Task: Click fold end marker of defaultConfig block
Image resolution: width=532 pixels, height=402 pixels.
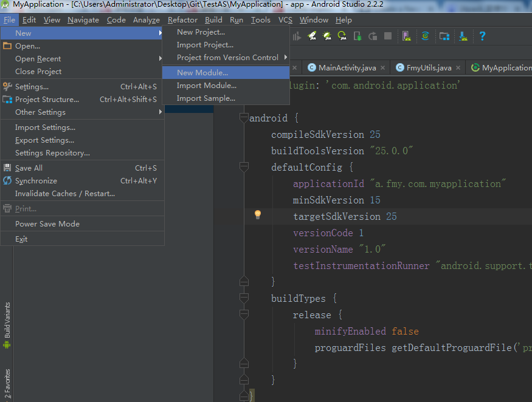Action: click(x=244, y=281)
